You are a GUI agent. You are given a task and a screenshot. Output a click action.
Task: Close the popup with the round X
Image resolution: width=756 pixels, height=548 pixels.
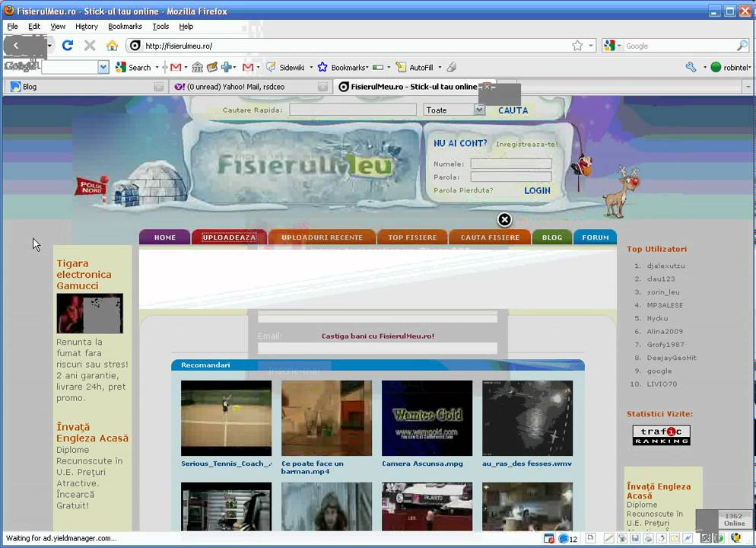pos(504,220)
